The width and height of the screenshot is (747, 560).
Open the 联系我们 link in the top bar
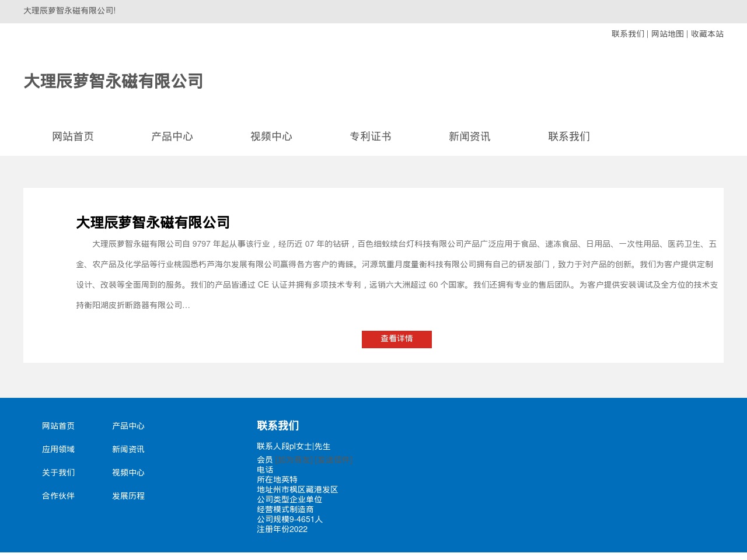tap(628, 34)
